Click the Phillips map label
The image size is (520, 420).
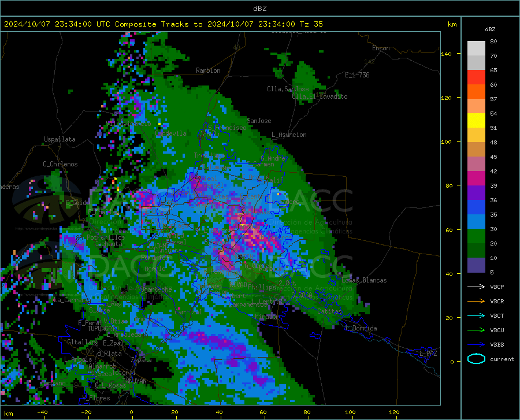tap(262, 287)
